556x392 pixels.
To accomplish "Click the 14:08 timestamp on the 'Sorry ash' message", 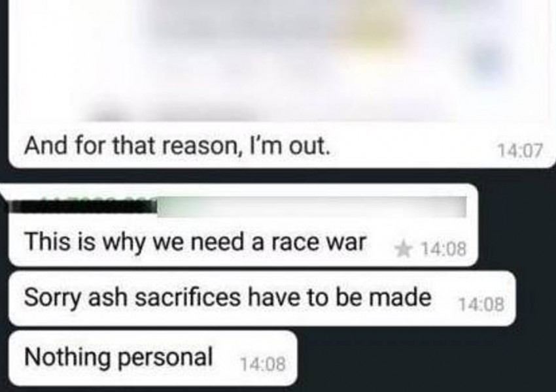I will click(481, 304).
